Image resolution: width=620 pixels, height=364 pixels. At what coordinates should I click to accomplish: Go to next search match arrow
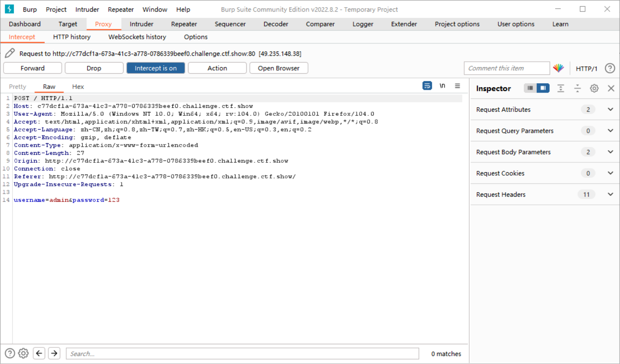click(54, 354)
